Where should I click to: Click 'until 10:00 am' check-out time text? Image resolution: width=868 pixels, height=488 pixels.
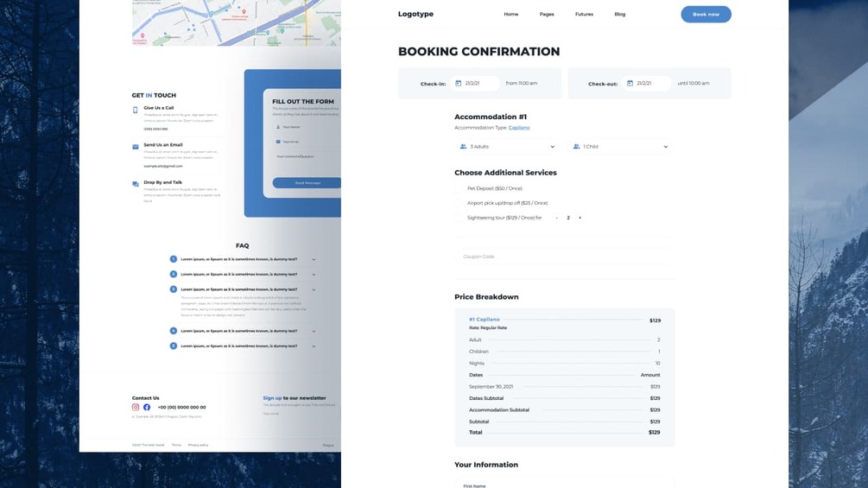(x=693, y=84)
